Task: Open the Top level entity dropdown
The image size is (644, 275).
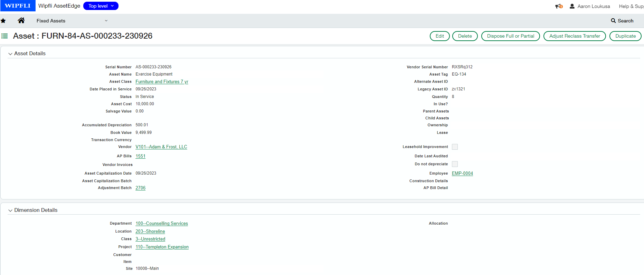Action: click(101, 6)
